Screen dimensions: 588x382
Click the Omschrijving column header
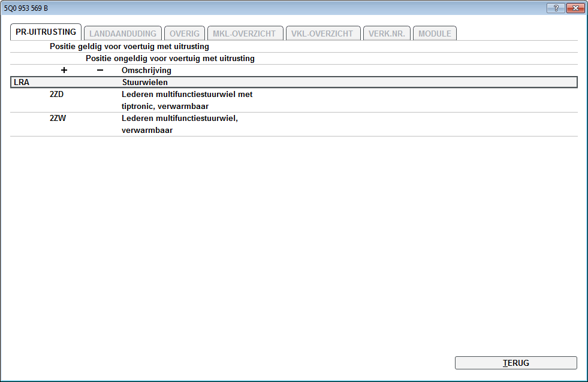coord(146,71)
